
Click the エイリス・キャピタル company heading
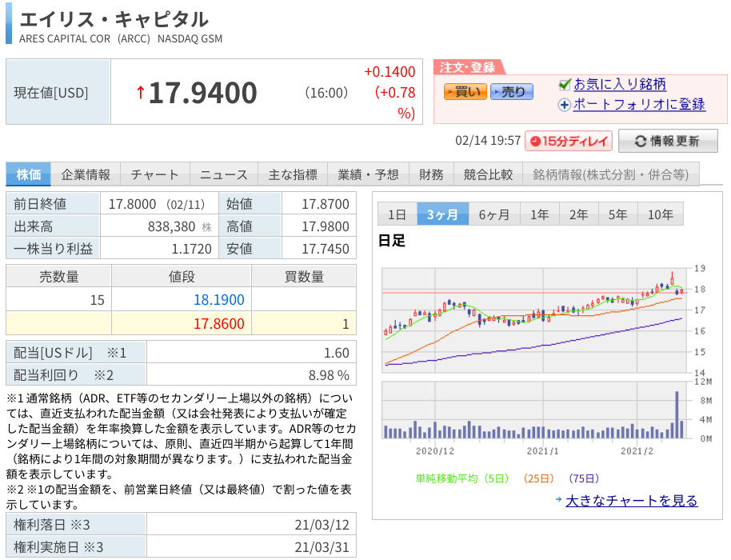pos(114,19)
